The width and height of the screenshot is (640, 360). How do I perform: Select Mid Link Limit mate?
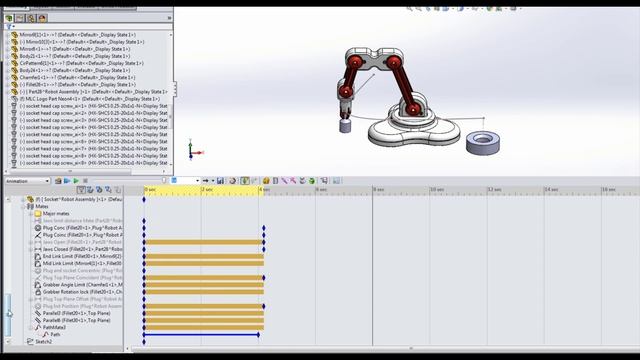[82, 263]
